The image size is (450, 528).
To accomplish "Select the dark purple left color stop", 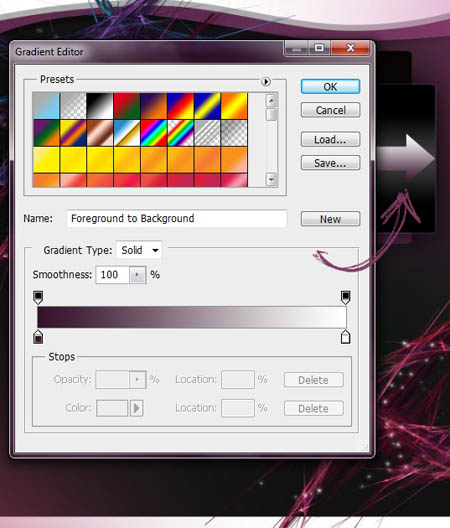I will tap(38, 337).
